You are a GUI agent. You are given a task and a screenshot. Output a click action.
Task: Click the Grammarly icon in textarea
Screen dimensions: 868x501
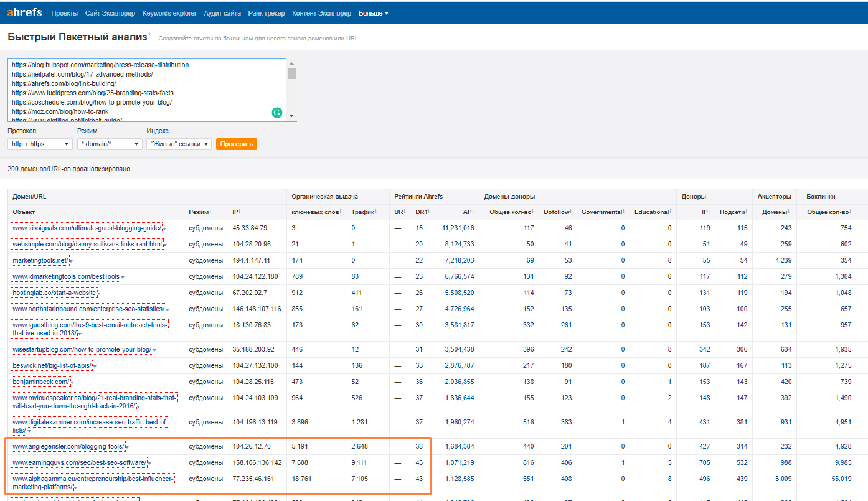click(277, 113)
